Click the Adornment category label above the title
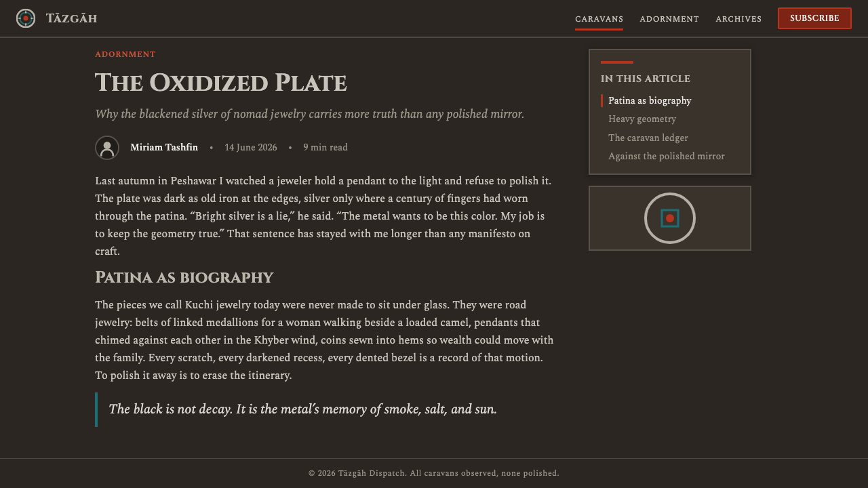Viewport: 868px width, 488px height. [125, 54]
